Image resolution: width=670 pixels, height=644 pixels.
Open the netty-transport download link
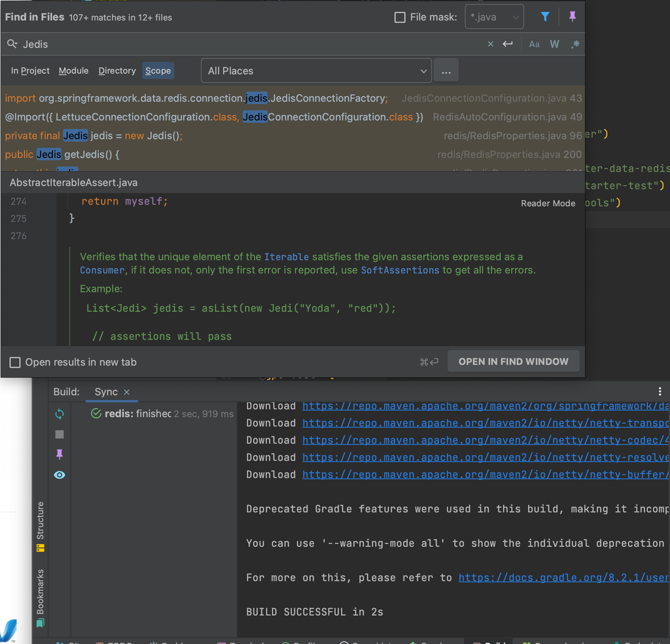486,423
